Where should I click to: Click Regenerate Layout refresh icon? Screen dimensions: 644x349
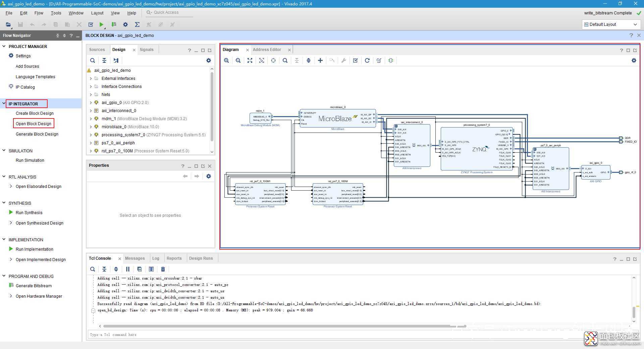click(x=367, y=60)
